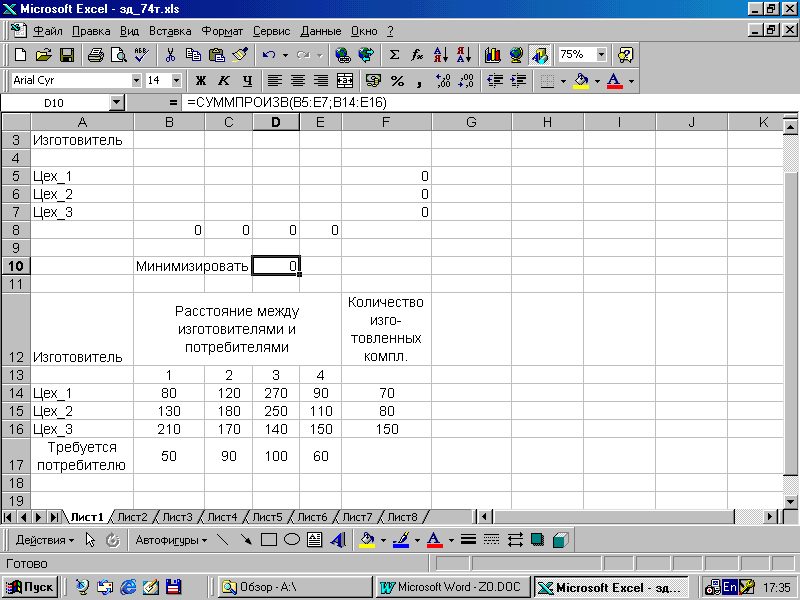
Task: Toggle Italic (К) formatting
Action: [x=224, y=81]
